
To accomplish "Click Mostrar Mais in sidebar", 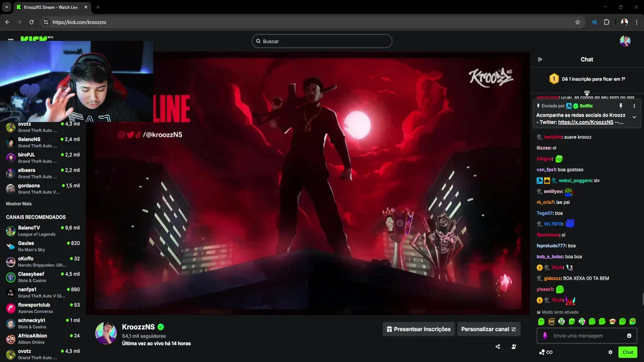I will pyautogui.click(x=19, y=204).
